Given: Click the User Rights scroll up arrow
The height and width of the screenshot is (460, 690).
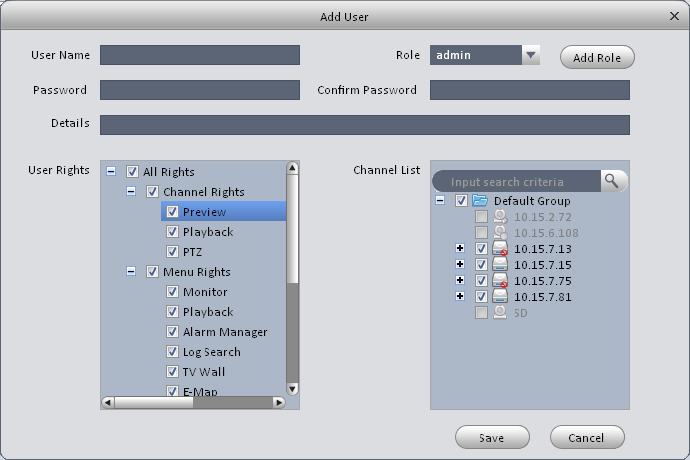Looking at the screenshot, I should [292, 168].
